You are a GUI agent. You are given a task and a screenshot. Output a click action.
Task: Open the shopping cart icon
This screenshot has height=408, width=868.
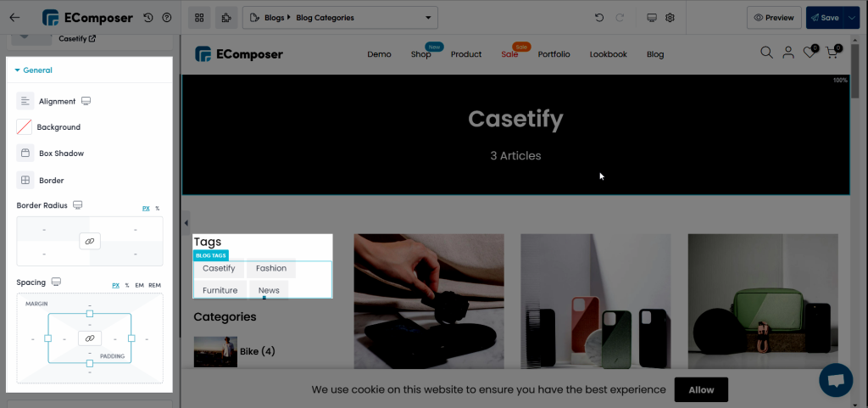pos(832,52)
